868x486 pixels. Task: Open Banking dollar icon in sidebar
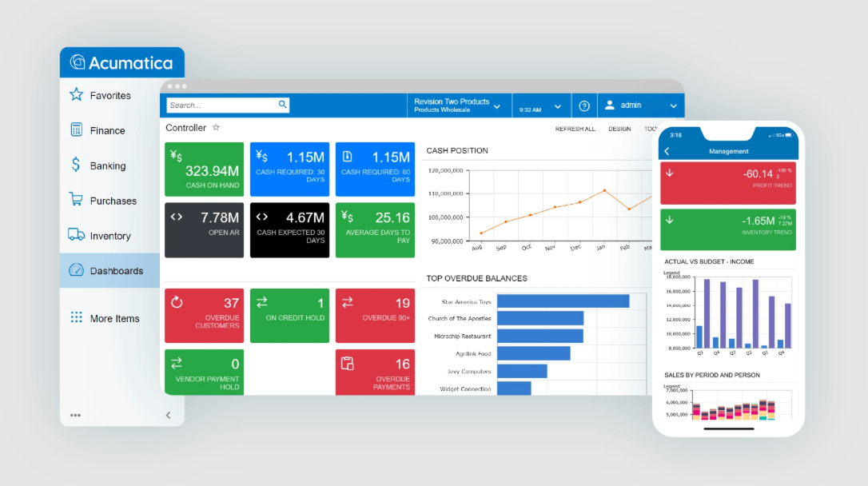click(x=76, y=165)
